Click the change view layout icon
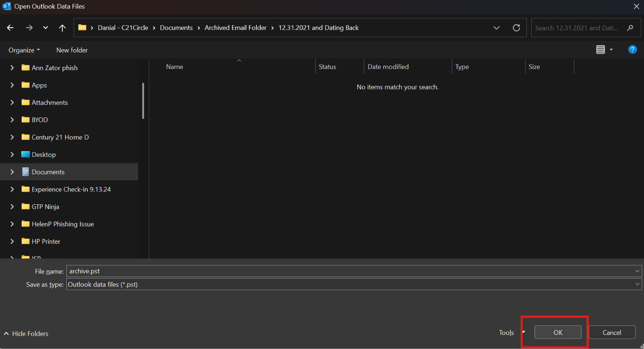Viewport: 644px width, 349px height. pyautogui.click(x=600, y=50)
